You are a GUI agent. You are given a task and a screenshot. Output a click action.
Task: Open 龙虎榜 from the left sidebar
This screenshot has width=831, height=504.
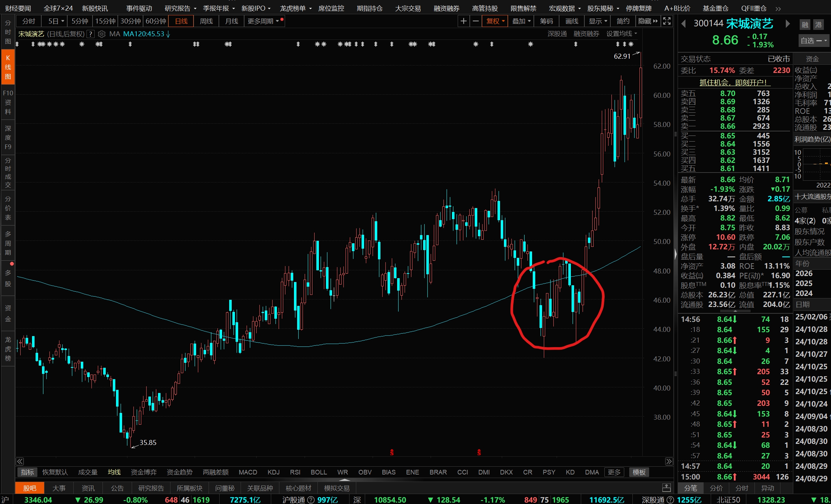click(8, 349)
